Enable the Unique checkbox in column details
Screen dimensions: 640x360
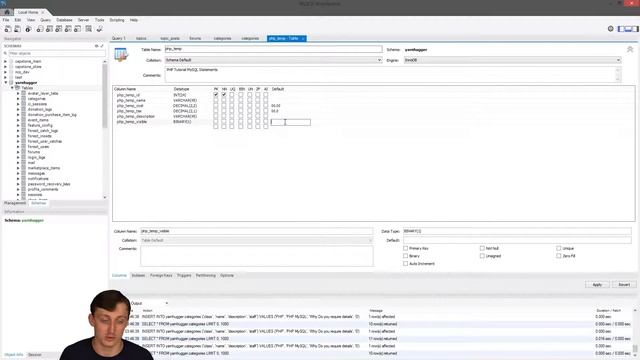click(558, 248)
